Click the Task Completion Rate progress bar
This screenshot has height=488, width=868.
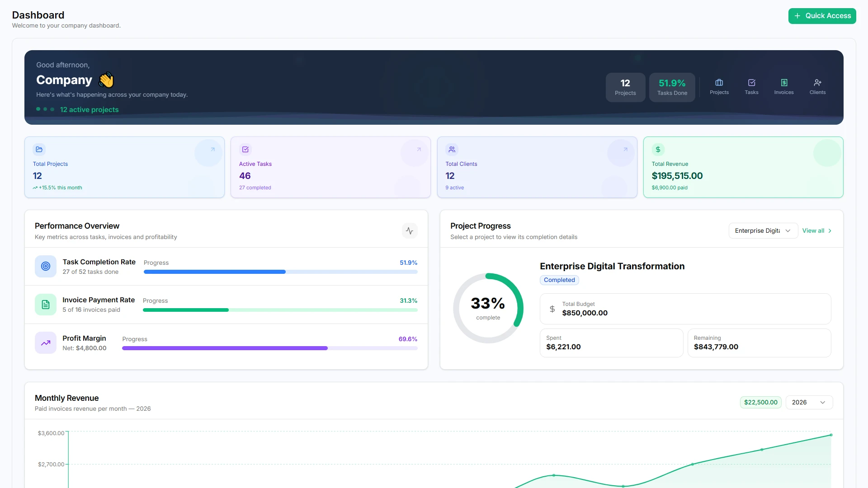[280, 272]
